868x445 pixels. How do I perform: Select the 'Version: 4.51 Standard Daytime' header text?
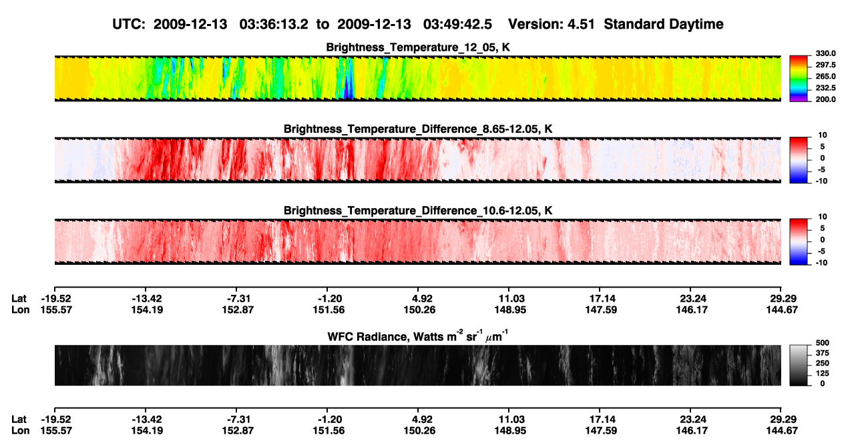616,24
